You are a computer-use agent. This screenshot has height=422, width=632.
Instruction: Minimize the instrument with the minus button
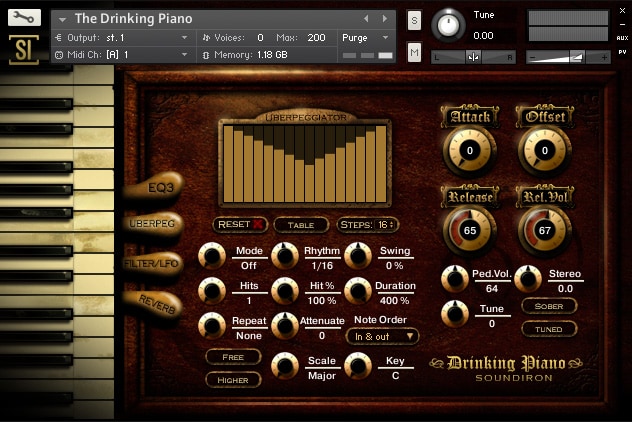tap(623, 25)
